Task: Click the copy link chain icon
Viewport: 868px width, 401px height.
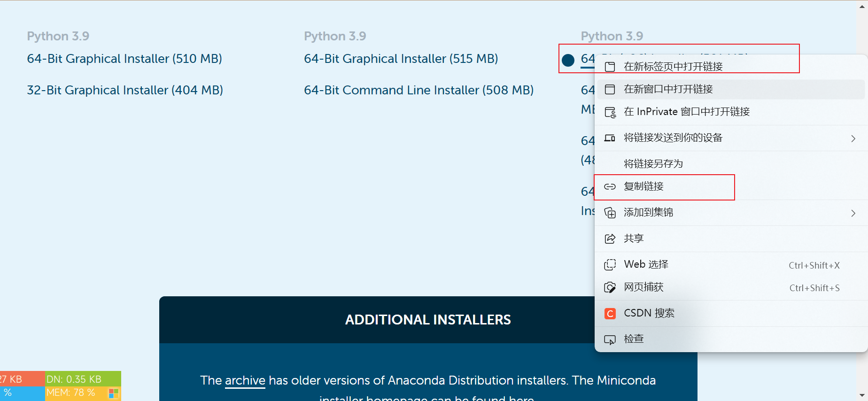Action: click(610, 186)
